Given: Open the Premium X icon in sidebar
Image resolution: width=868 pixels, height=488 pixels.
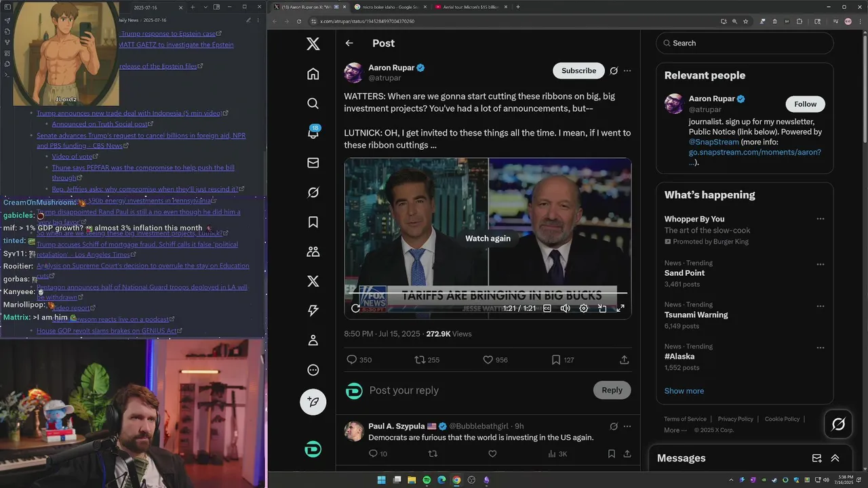Looking at the screenshot, I should (x=313, y=281).
